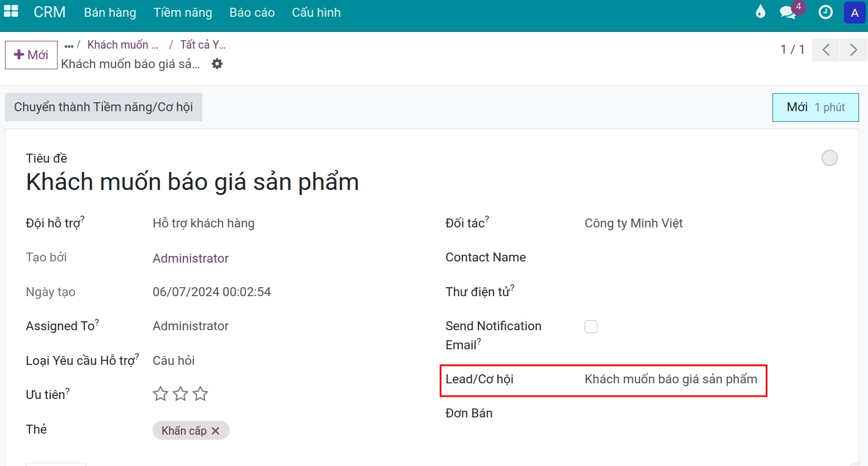Image resolution: width=868 pixels, height=466 pixels.
Task: Expand the collapsed breadcrumb ellipsis
Action: coord(69,45)
